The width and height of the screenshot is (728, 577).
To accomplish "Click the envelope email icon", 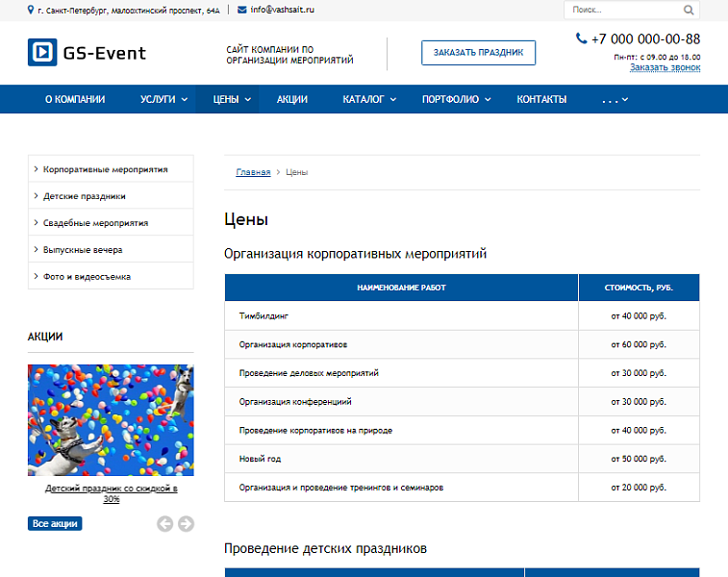I will click(x=241, y=10).
